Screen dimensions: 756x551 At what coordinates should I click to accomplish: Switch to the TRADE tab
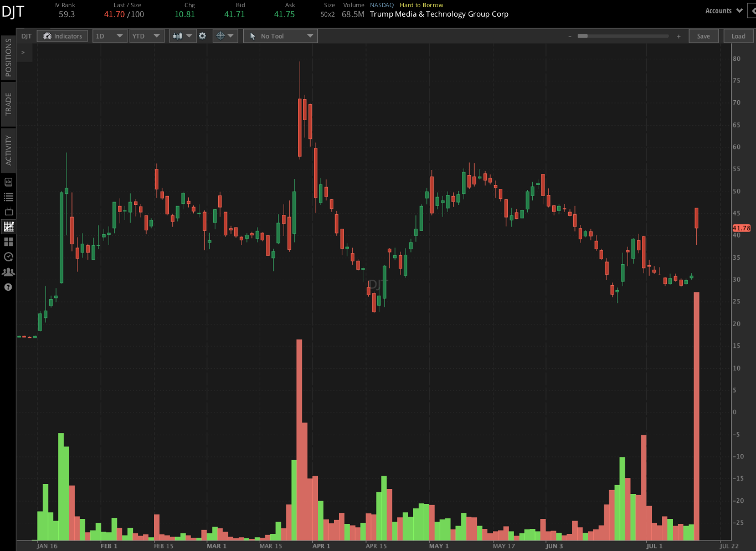[8, 104]
